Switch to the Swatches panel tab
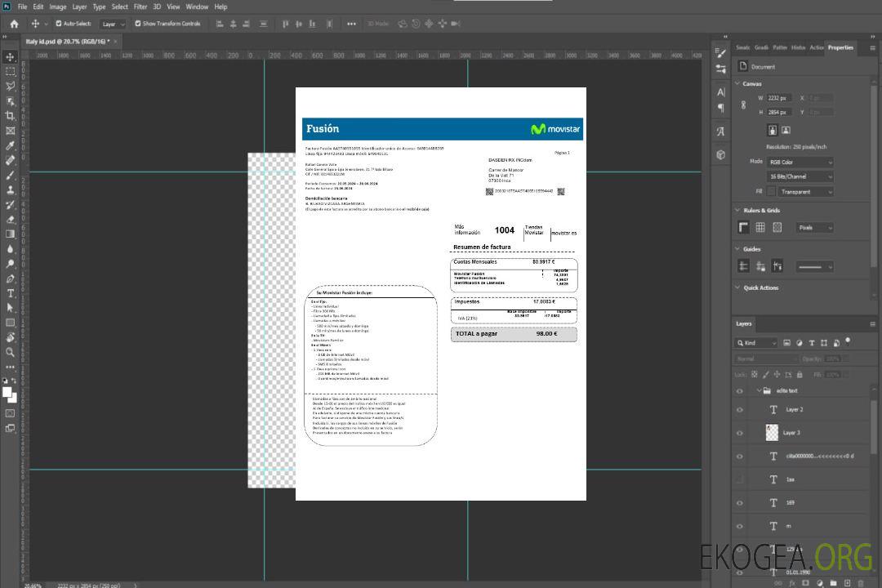The height and width of the screenshot is (588, 882). point(742,47)
